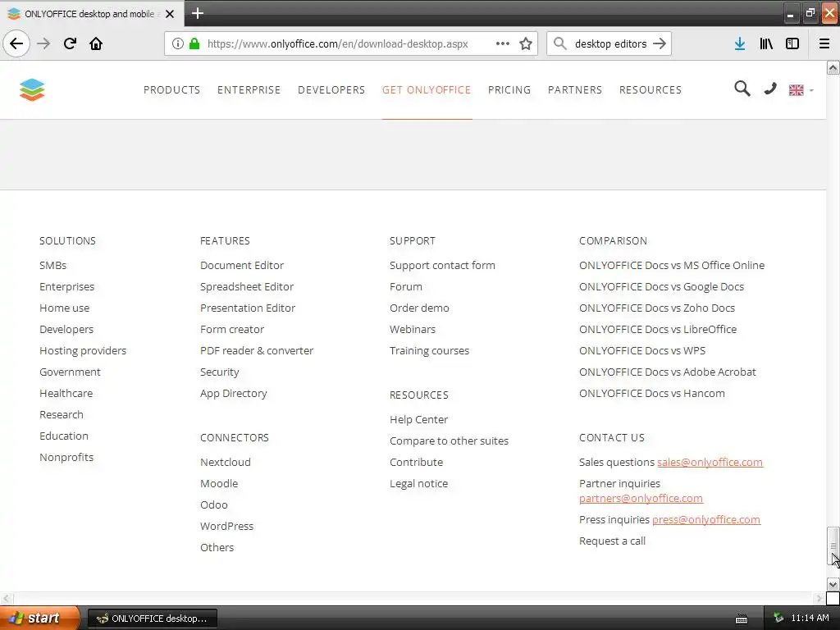
Task: Click the phone contact icon
Action: click(769, 89)
